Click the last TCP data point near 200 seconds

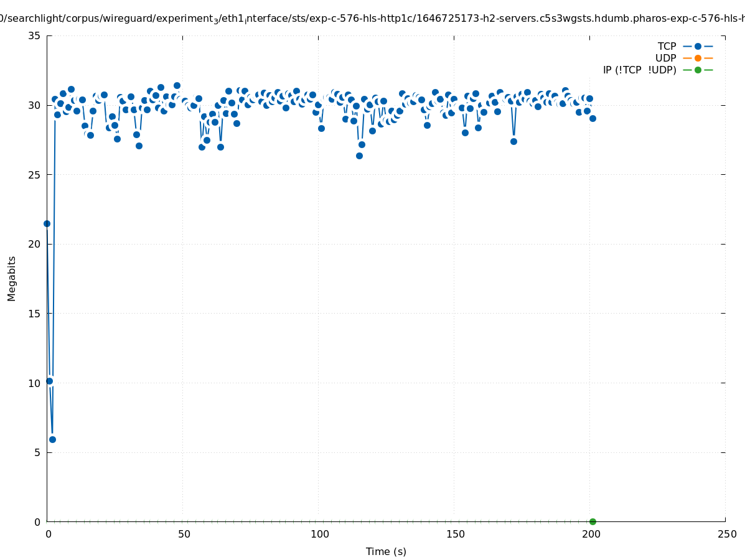coord(593,118)
